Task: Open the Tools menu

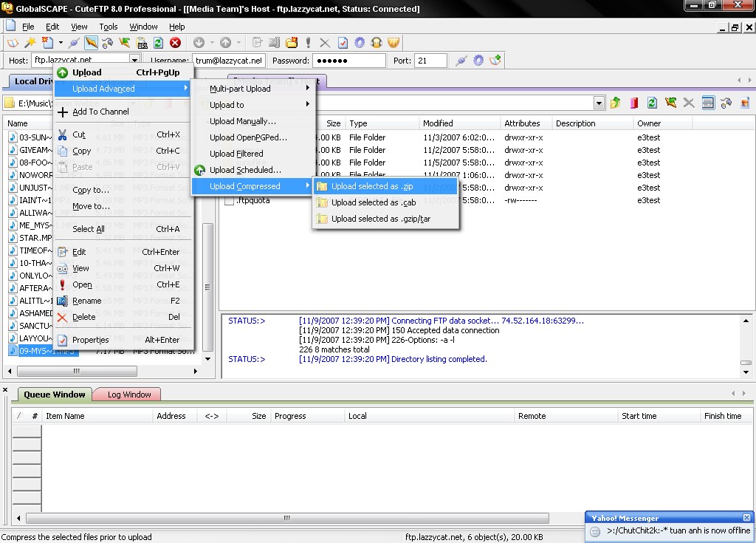Action: pyautogui.click(x=109, y=27)
